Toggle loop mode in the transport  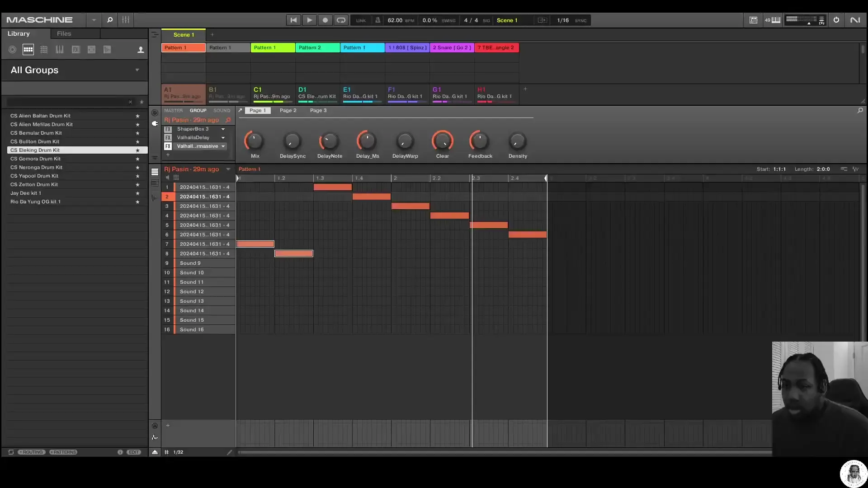coord(341,20)
